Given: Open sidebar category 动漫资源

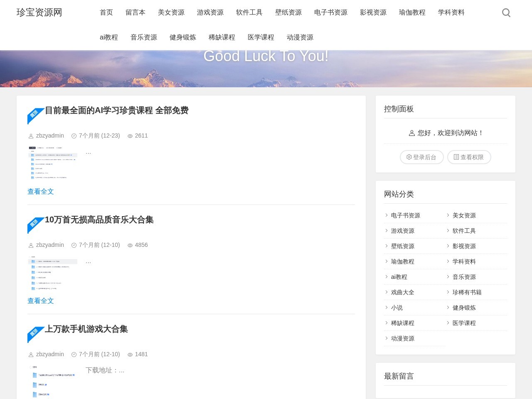Looking at the screenshot, I should (x=403, y=338).
